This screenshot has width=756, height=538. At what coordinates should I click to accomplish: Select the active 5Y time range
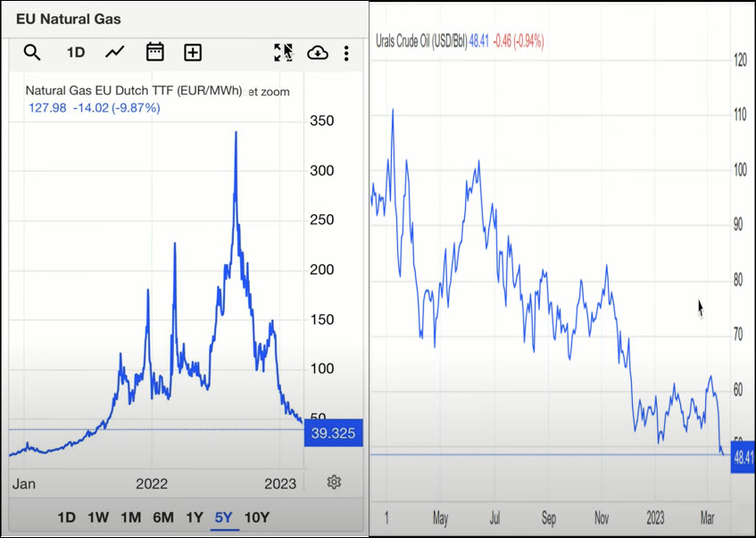[224, 517]
